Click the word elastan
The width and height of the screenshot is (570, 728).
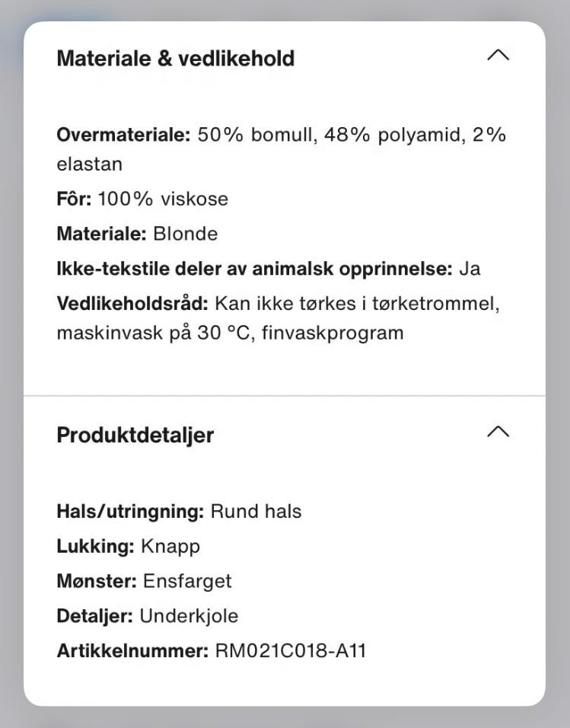[89, 164]
